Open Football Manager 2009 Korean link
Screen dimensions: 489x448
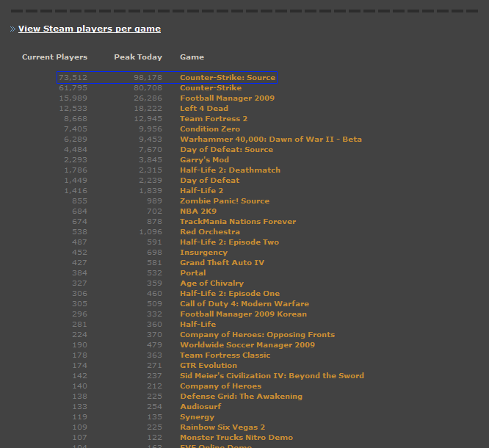point(244,314)
